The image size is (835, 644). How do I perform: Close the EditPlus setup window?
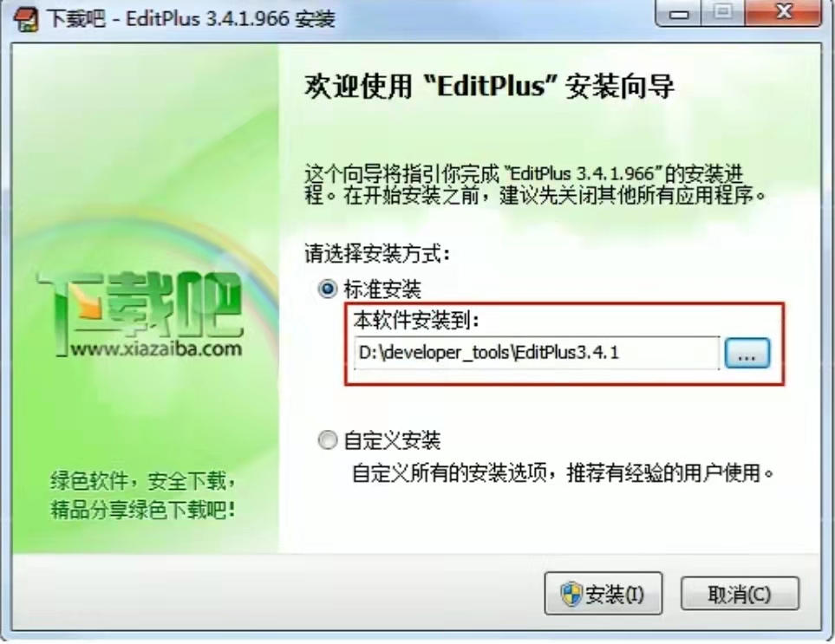click(783, 13)
